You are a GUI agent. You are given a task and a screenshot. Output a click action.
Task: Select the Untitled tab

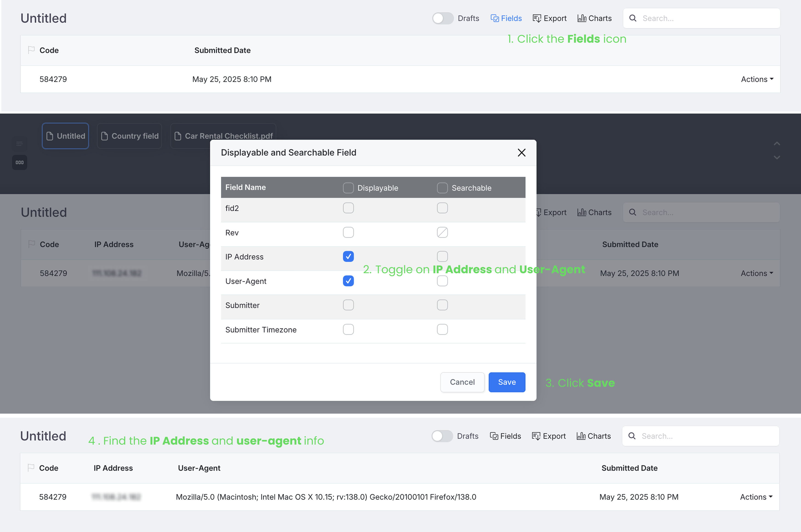click(x=65, y=136)
